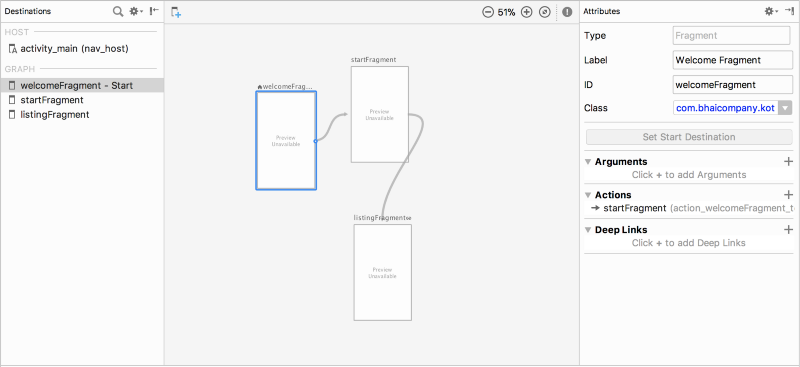
Task: Click the Set Start Destination button
Action: (x=689, y=137)
